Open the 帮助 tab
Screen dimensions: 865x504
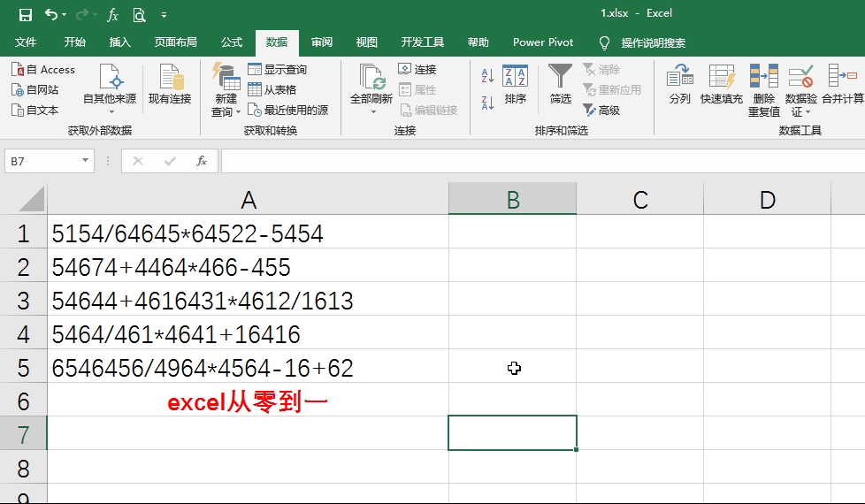click(x=478, y=42)
